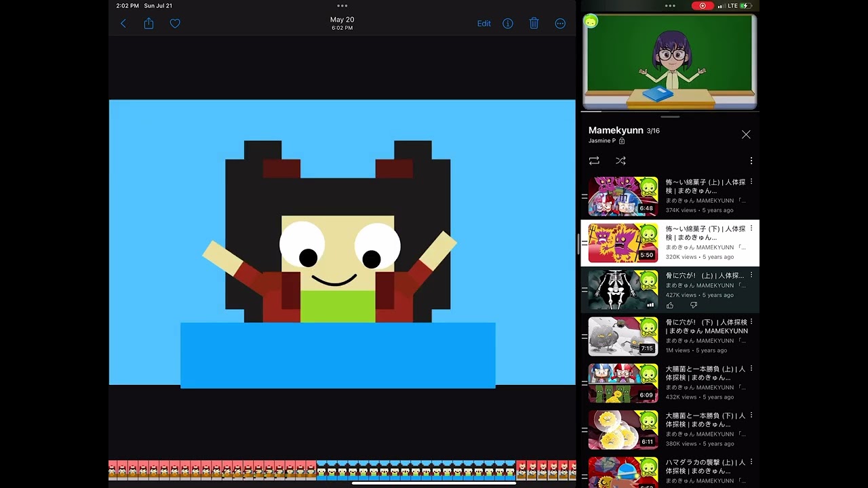Dislike the 骨に穴が! (上) video

coord(693,306)
